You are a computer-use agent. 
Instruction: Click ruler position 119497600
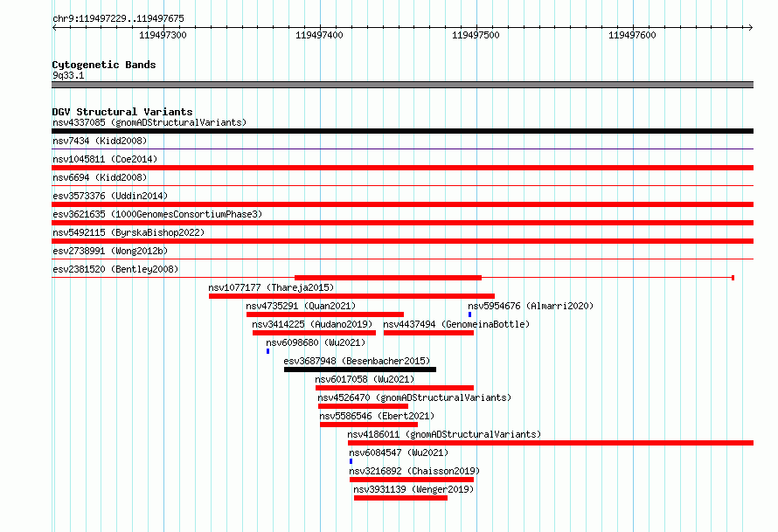tap(632, 35)
